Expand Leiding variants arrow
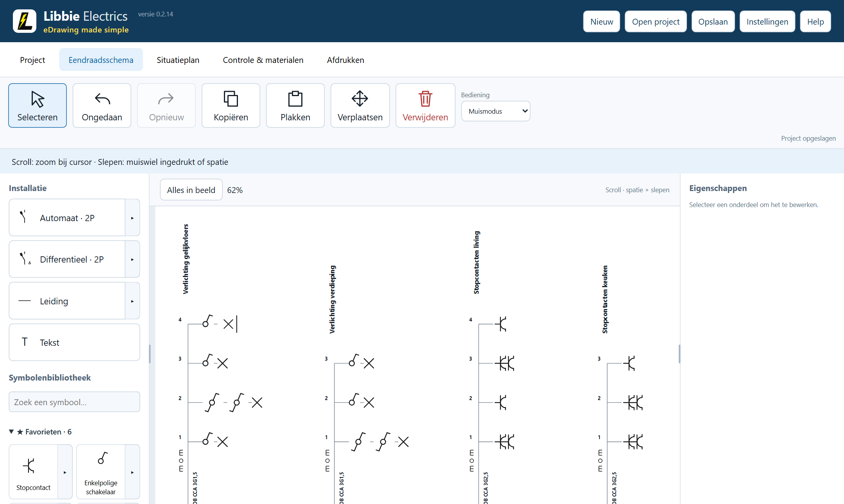This screenshot has height=504, width=844. click(x=132, y=301)
